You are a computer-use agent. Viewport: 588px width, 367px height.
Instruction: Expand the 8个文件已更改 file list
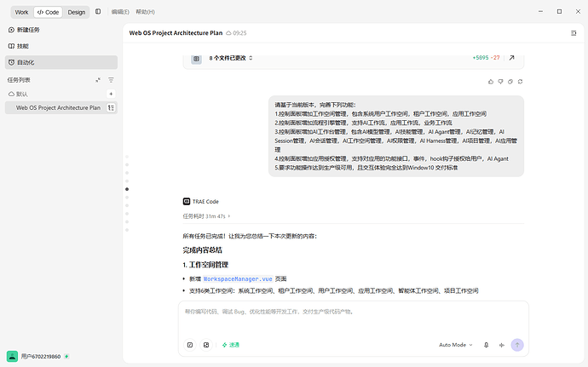(x=231, y=58)
